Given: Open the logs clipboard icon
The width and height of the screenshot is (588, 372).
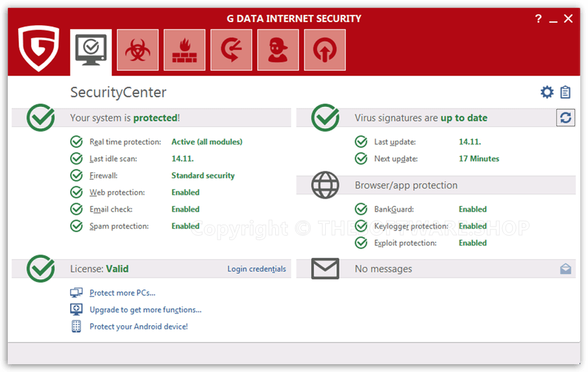Looking at the screenshot, I should pyautogui.click(x=565, y=92).
